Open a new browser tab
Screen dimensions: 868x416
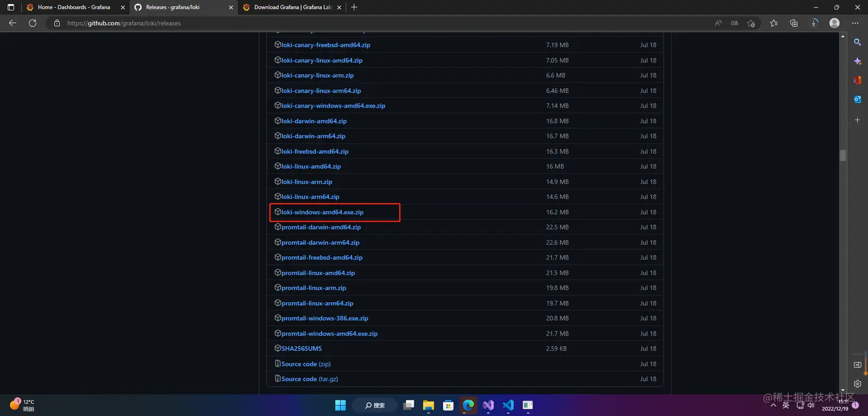click(354, 7)
